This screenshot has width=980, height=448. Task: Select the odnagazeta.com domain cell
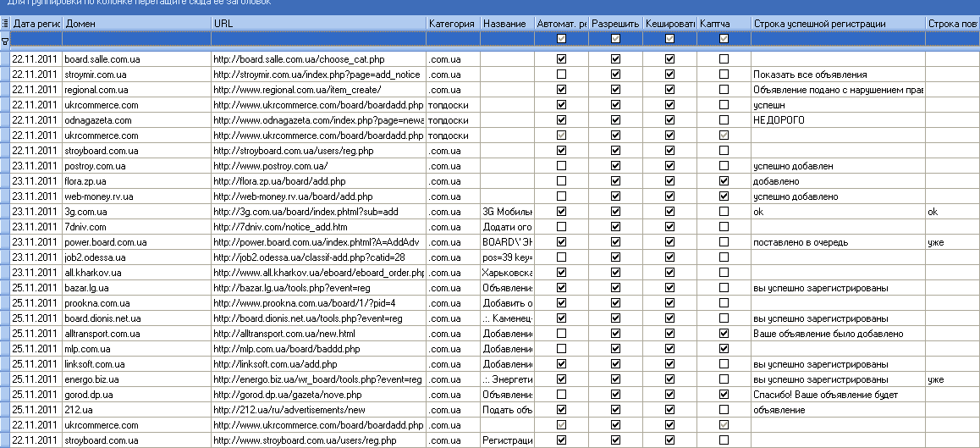tap(137, 120)
